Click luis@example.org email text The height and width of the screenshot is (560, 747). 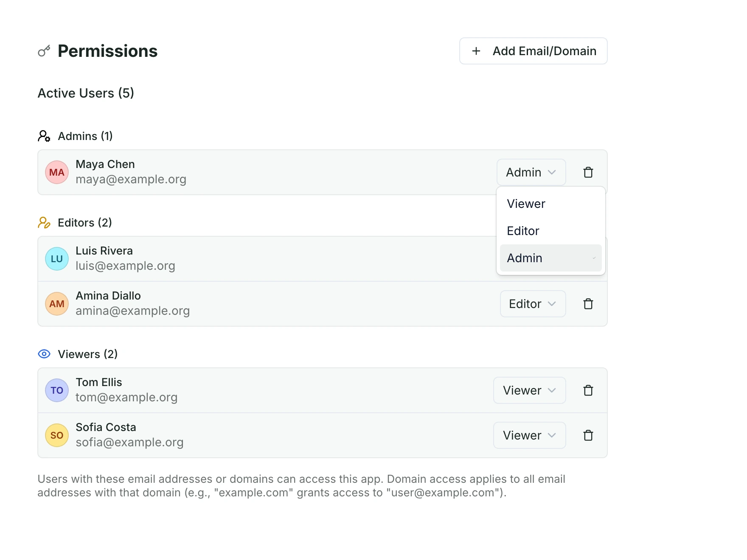[x=125, y=266]
